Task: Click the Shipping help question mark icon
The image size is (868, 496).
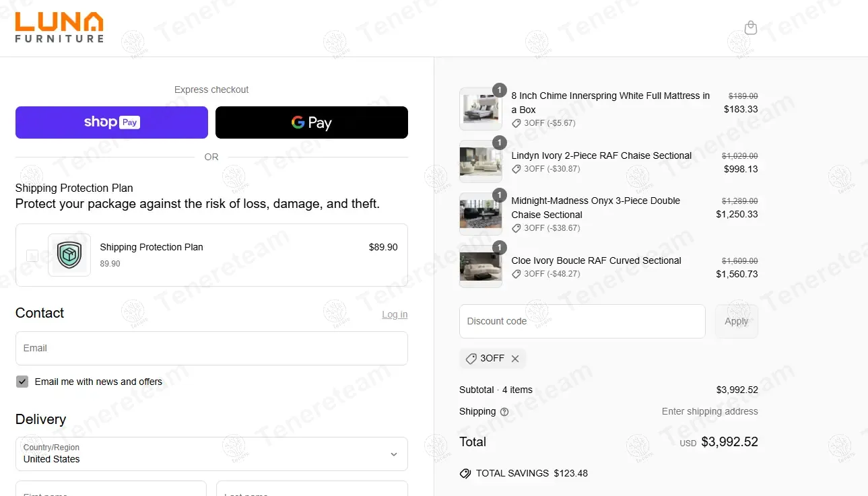Action: tap(504, 412)
